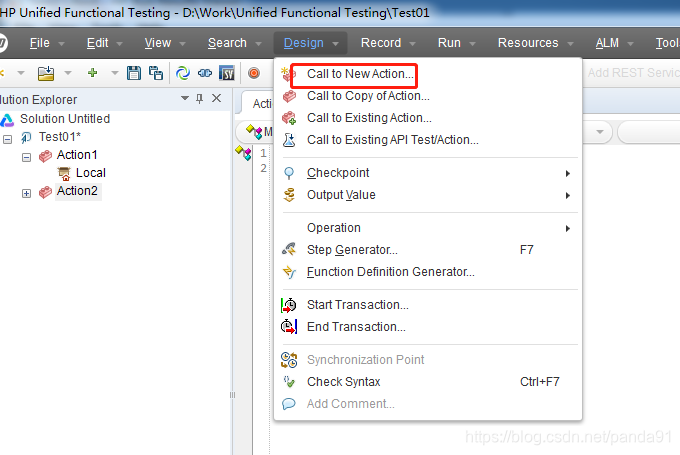Click the Checkpoint icon
The image size is (680, 455).
289,173
